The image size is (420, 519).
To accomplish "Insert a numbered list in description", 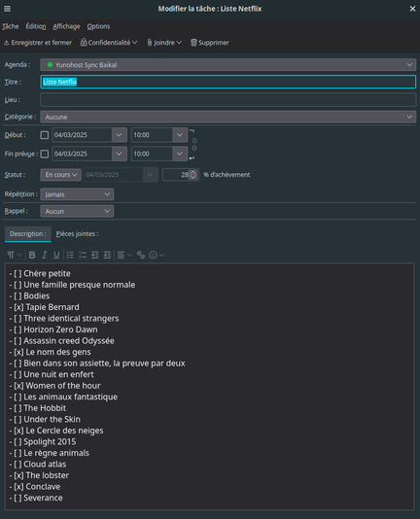I will point(83,255).
